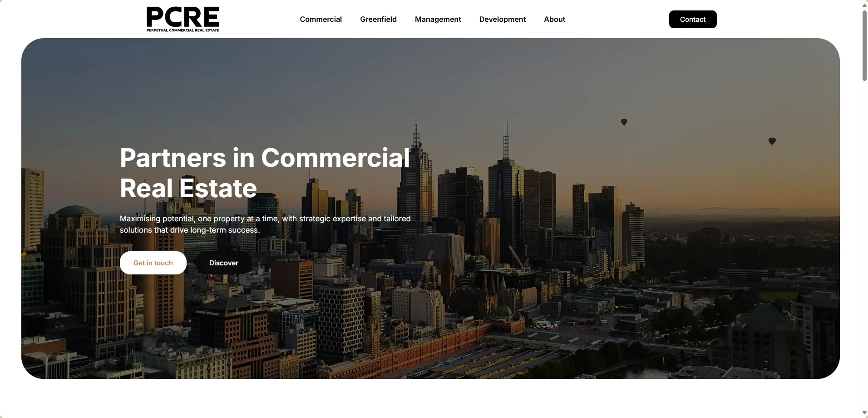
Task: Click the vertical scrollbar thumb
Action: [x=864, y=45]
